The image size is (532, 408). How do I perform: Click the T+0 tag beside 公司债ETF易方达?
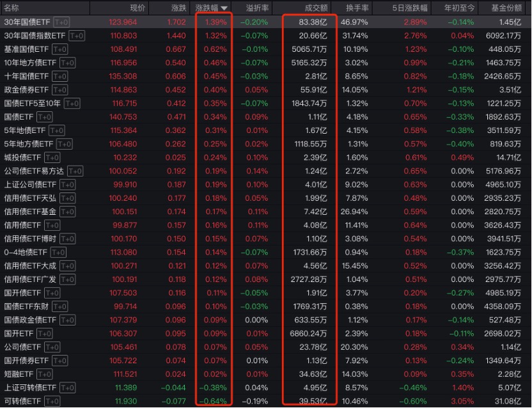[75, 171]
